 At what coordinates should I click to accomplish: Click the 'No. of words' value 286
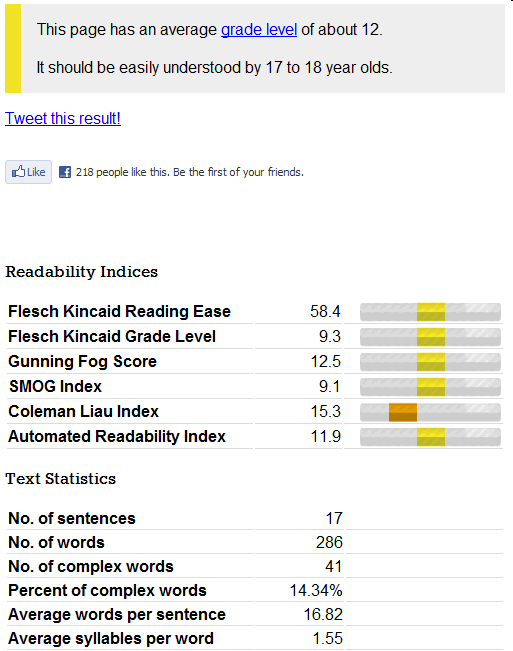click(x=329, y=542)
